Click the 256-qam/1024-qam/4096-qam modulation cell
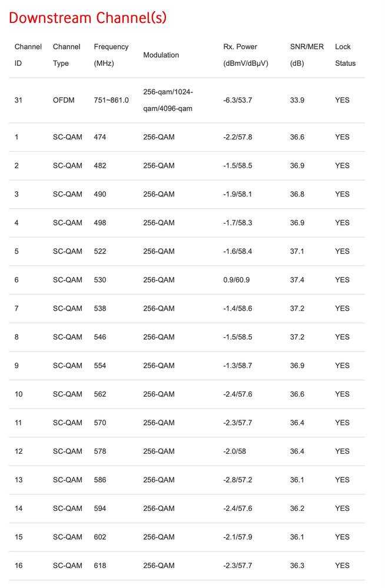The height and width of the screenshot is (588, 385). [x=168, y=100]
